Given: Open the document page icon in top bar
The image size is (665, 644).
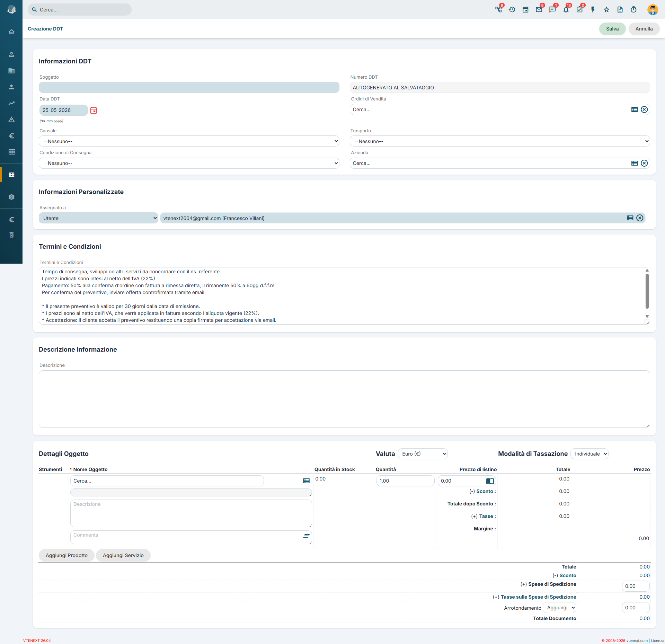Looking at the screenshot, I should [x=620, y=10].
